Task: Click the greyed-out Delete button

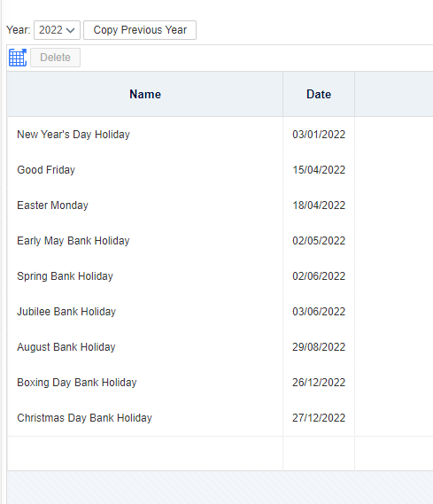Action: [x=55, y=58]
